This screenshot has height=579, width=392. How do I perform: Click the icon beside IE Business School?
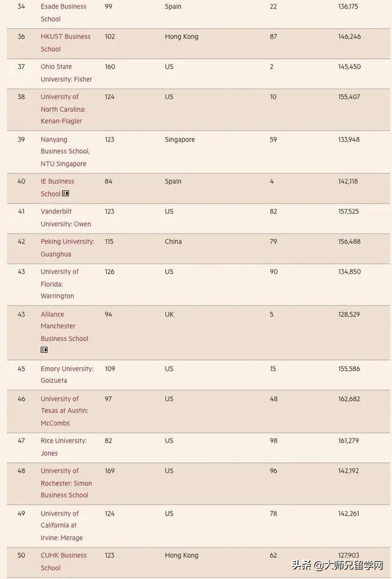pos(66,194)
